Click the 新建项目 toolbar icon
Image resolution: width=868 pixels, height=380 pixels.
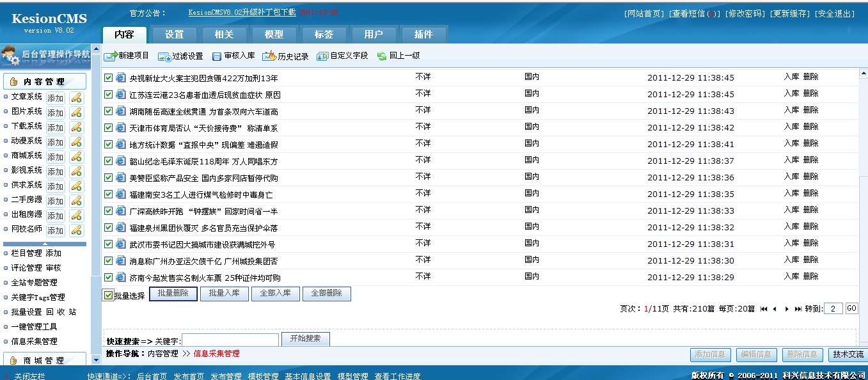[x=111, y=56]
